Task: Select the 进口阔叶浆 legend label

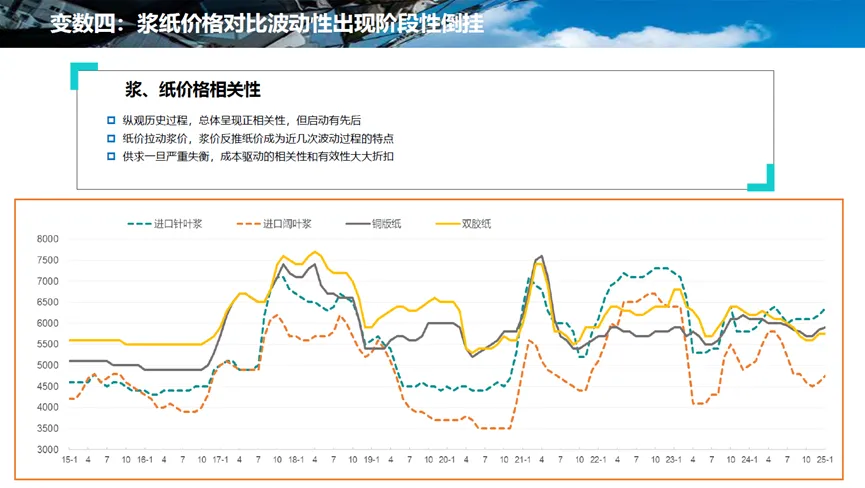Action: (x=287, y=224)
